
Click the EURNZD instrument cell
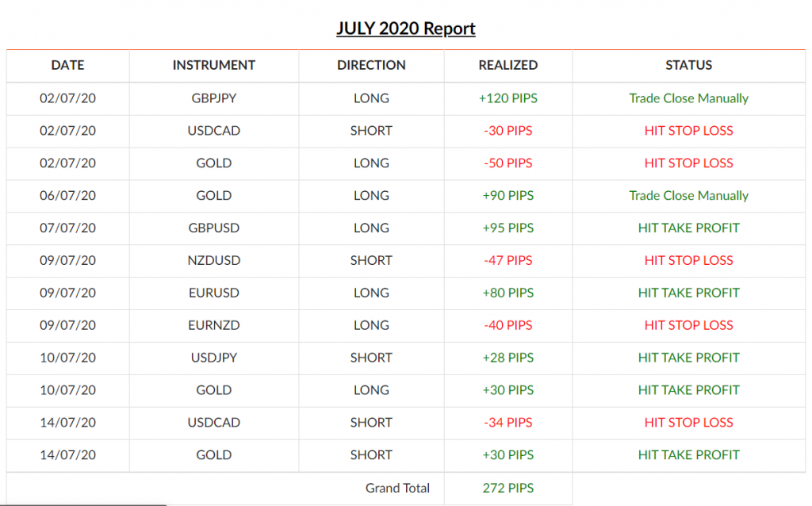tap(214, 325)
